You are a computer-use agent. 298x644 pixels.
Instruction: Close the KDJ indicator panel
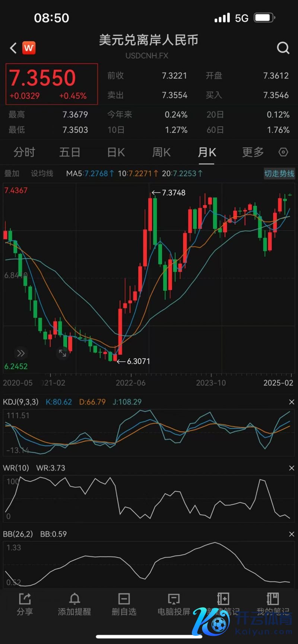[x=292, y=402]
